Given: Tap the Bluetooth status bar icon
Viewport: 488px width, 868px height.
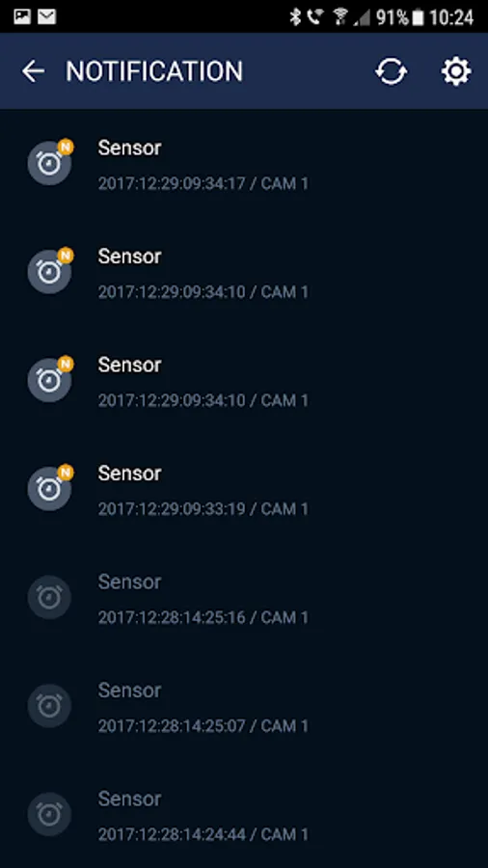Looking at the screenshot, I should (x=295, y=17).
